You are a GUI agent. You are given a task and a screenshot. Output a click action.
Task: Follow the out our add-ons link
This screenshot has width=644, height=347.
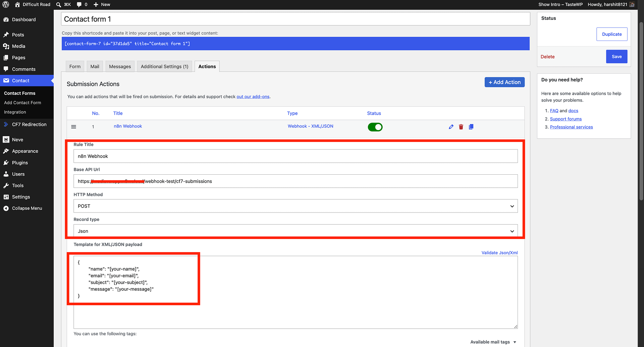[253, 97]
